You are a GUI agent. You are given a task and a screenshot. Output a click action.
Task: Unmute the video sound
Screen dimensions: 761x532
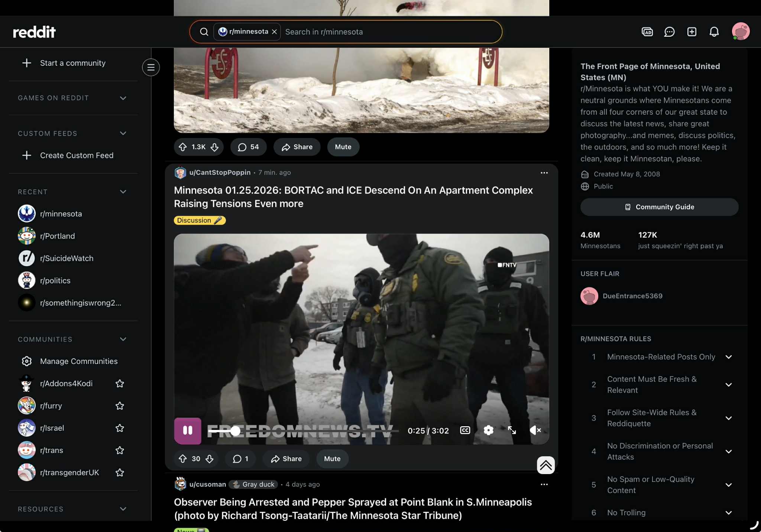535,430
